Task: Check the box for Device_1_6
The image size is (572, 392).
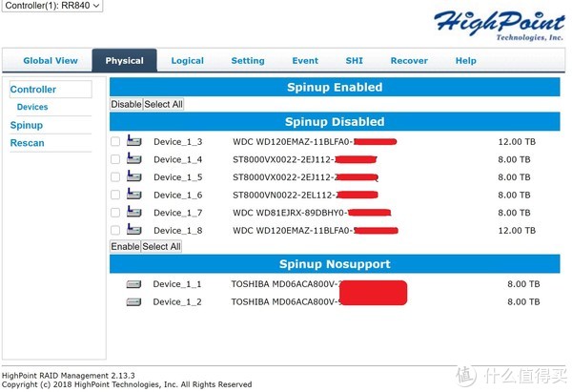Action: 115,195
